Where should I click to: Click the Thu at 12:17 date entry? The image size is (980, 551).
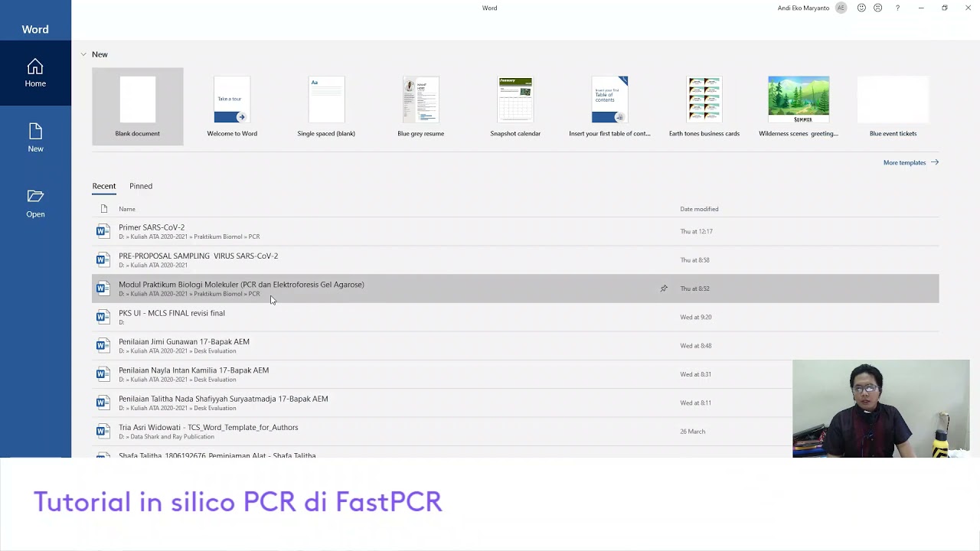pyautogui.click(x=696, y=231)
